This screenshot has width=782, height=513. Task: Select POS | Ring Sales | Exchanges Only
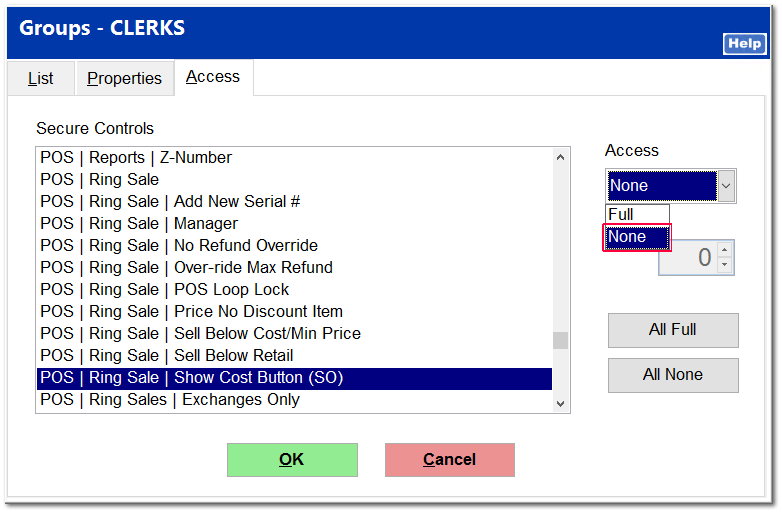point(170,399)
